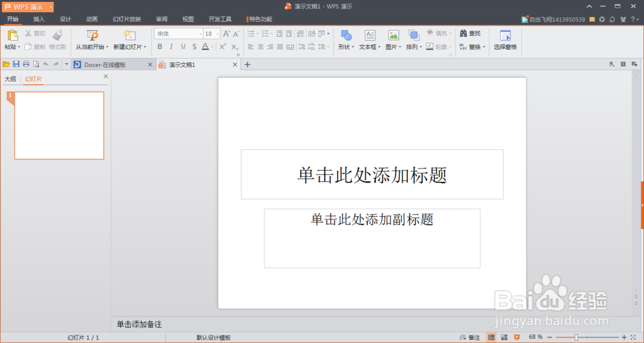Click the zoom slider handle

click(576, 337)
